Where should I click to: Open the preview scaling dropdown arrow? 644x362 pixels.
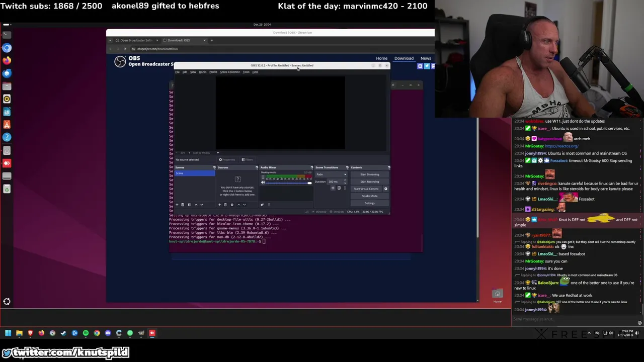click(x=218, y=153)
